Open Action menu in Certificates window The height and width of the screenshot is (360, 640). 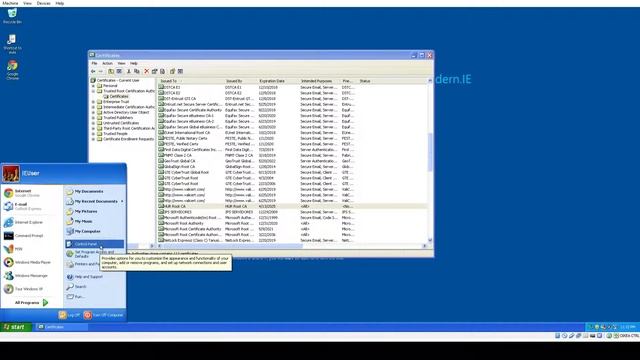[x=107, y=64]
